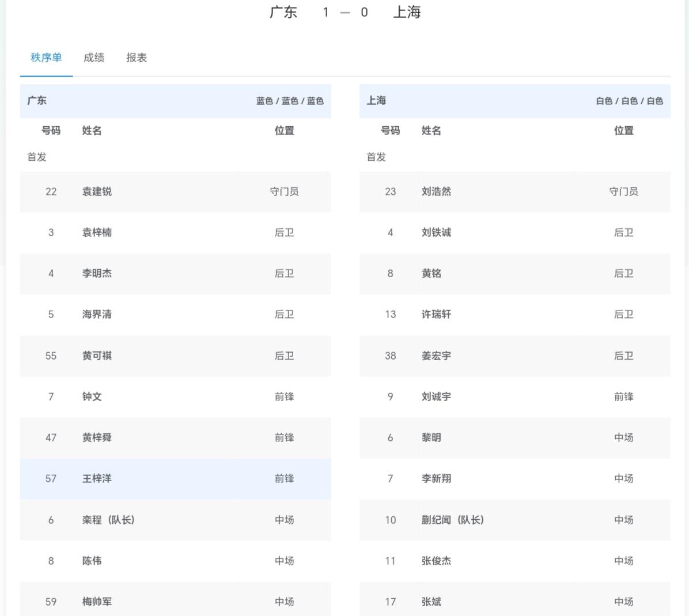Click position 前锋 for 刘诚宇
Image resolution: width=689 pixels, height=616 pixels.
tap(623, 396)
